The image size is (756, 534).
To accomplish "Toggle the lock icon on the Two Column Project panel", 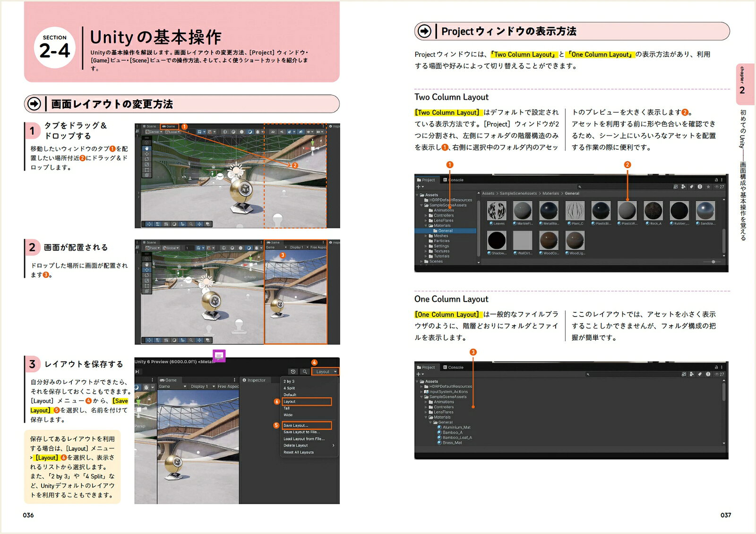I will click(716, 180).
